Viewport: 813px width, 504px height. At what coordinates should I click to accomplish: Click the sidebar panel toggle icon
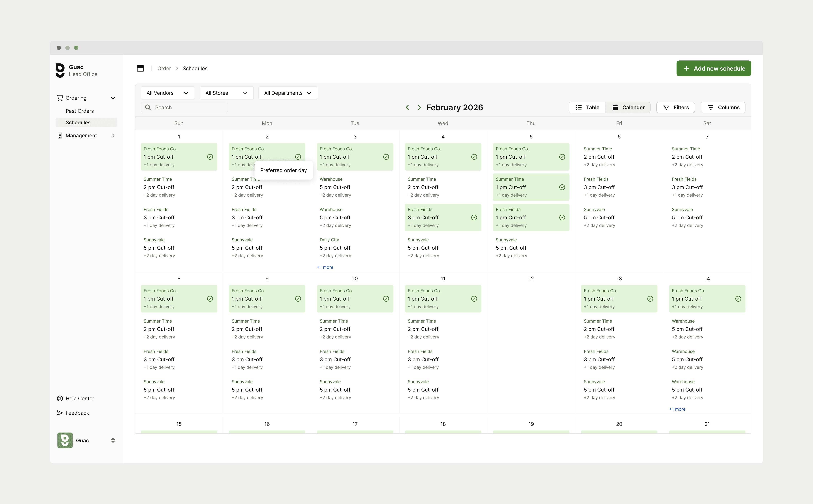[x=140, y=68]
